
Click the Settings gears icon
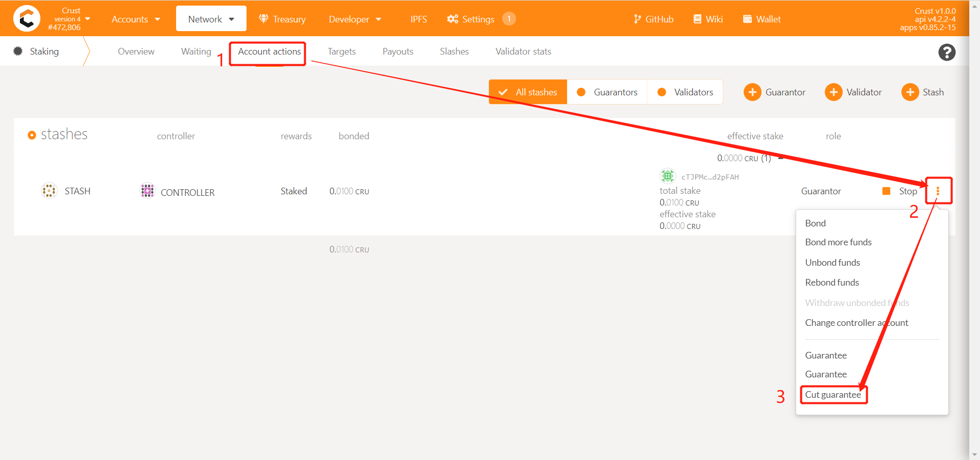[x=452, y=19]
